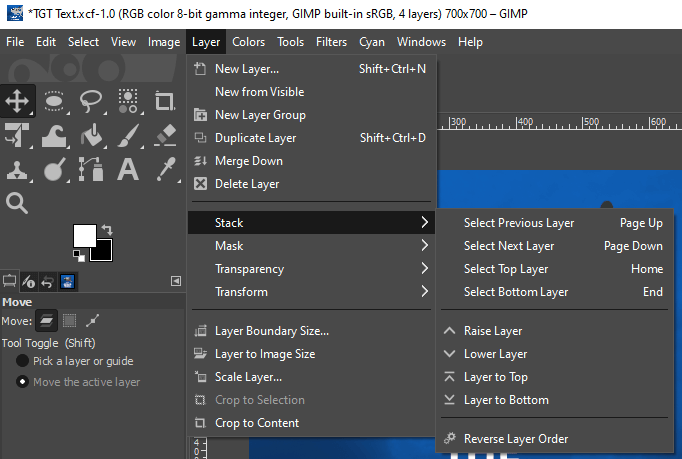This screenshot has height=459, width=682.
Task: Select the Zoom magnifier tool
Action: click(x=17, y=203)
